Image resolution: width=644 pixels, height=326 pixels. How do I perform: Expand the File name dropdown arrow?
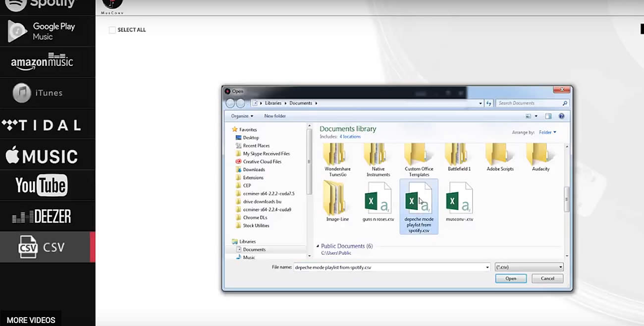pyautogui.click(x=487, y=267)
